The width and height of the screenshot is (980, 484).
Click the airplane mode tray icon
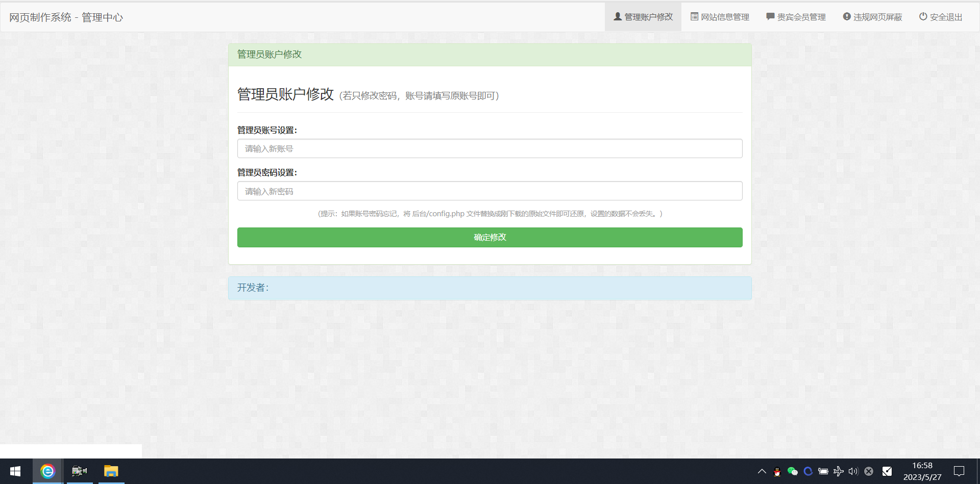(838, 471)
